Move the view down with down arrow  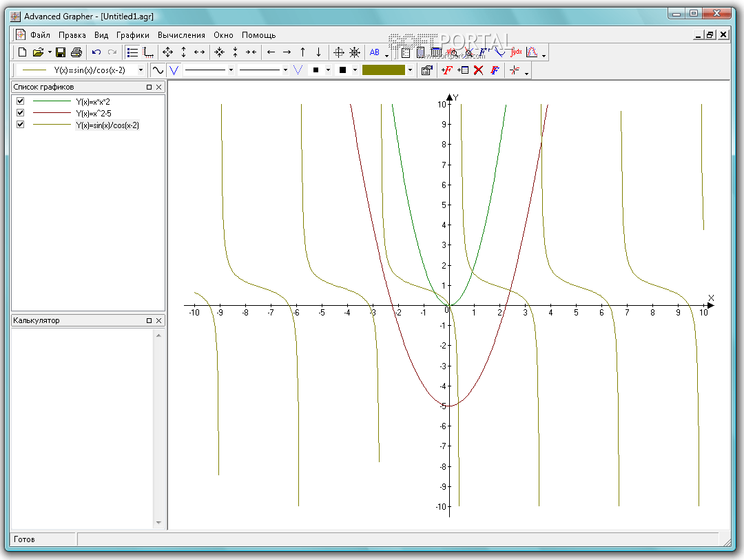click(318, 52)
